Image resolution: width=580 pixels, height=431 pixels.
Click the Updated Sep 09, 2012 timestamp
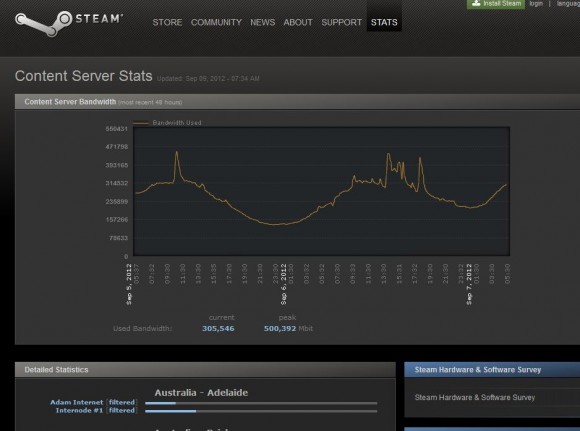208,78
